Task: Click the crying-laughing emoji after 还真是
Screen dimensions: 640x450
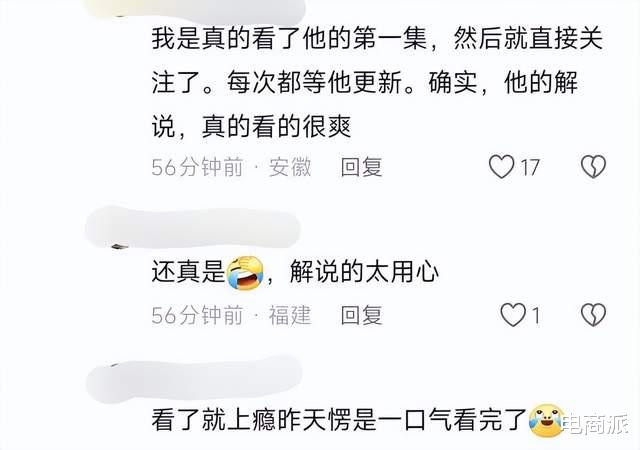Action: click(x=245, y=273)
